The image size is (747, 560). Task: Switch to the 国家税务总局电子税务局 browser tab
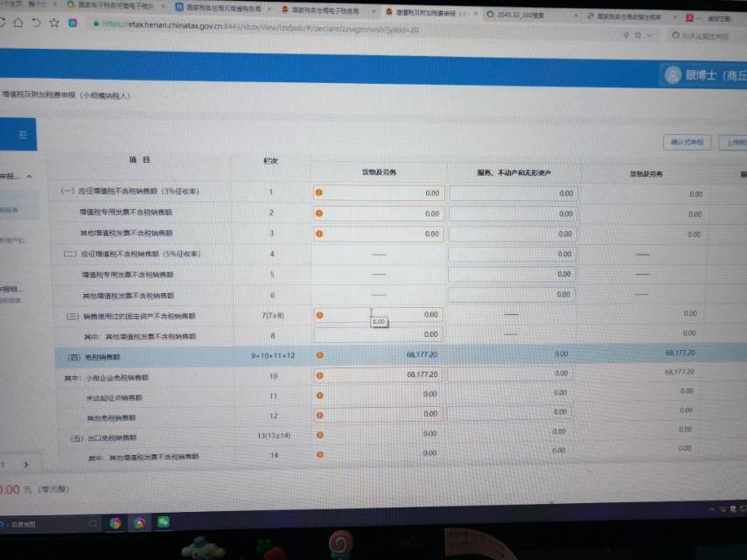(x=324, y=10)
